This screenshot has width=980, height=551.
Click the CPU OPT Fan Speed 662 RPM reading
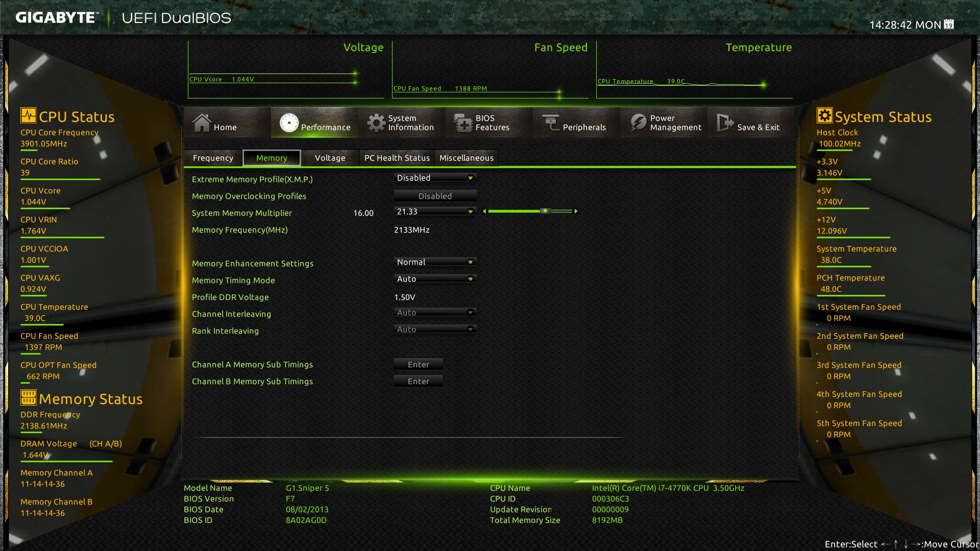[43, 376]
